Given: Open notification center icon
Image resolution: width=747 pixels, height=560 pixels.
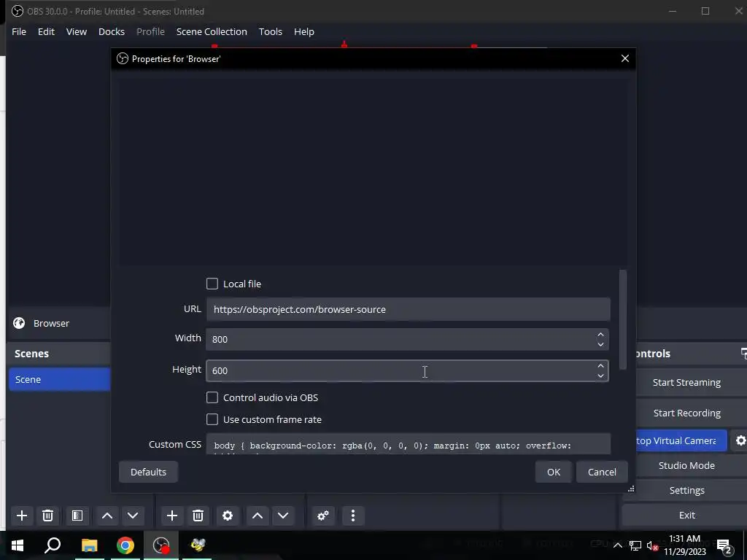Looking at the screenshot, I should tap(724, 545).
